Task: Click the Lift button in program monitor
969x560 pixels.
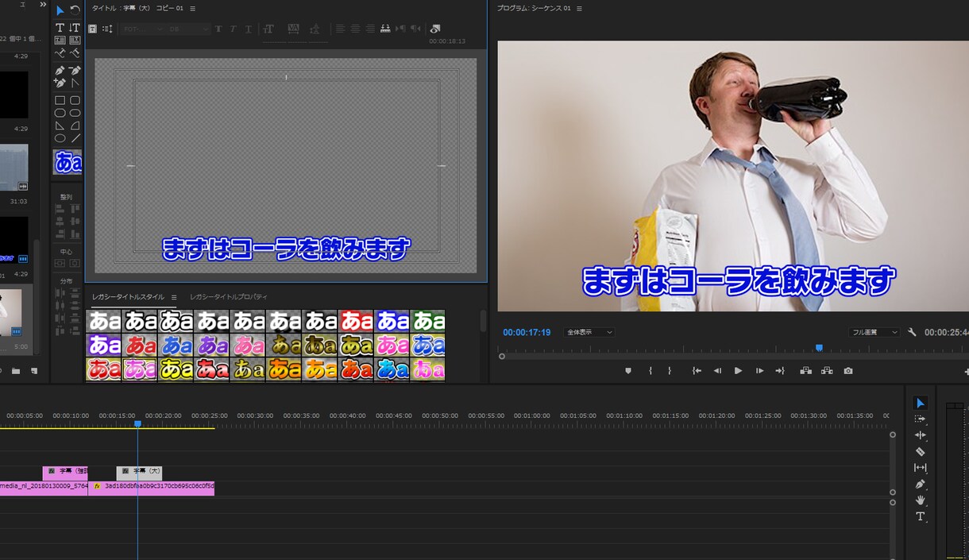Action: coord(805,371)
